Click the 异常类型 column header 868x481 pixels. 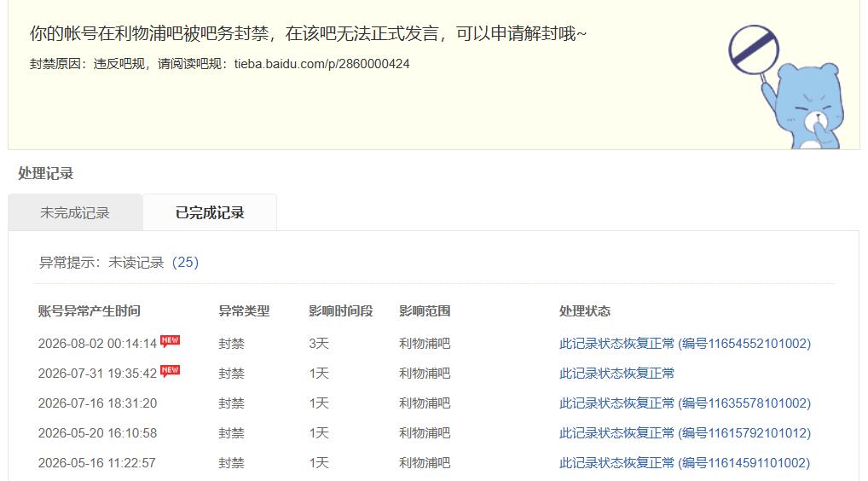pyautogui.click(x=244, y=311)
